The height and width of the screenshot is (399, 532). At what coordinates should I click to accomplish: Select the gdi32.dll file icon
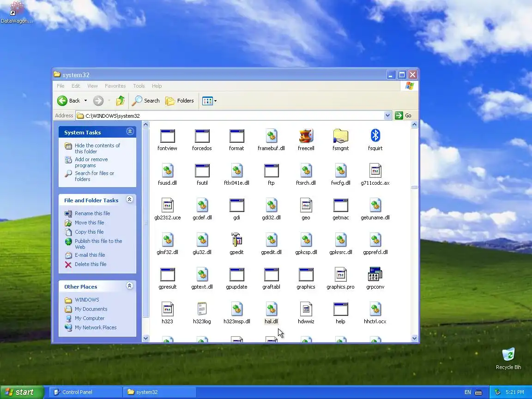click(x=271, y=205)
